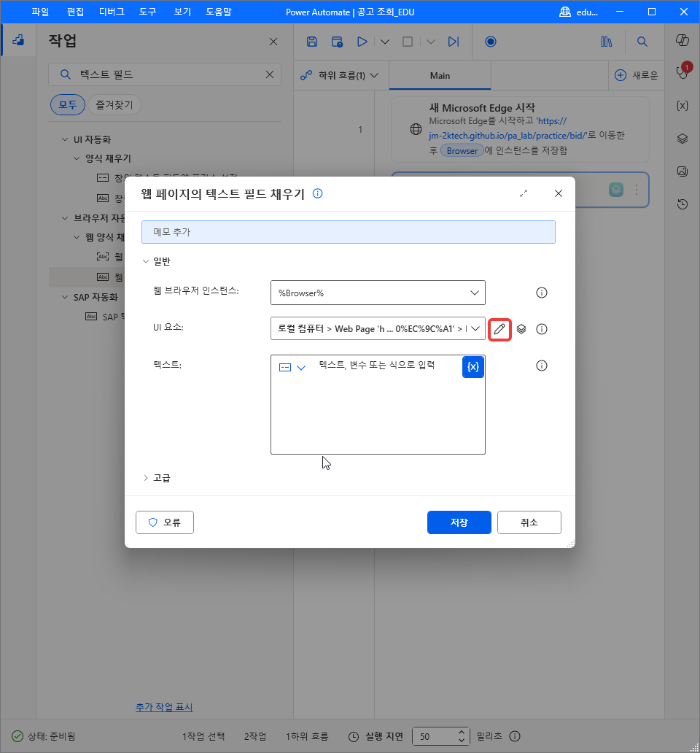Increase the 실행 지연 stepper value
The width and height of the screenshot is (700, 753).
[x=461, y=733]
